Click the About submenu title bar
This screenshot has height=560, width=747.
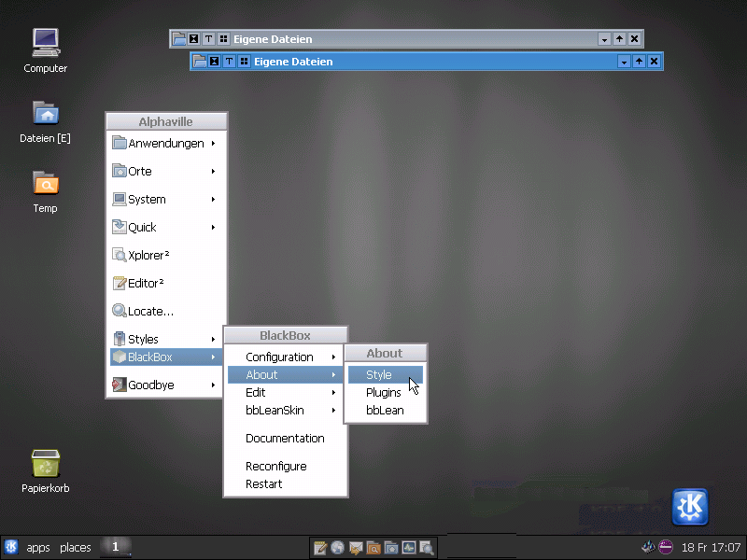[385, 354]
